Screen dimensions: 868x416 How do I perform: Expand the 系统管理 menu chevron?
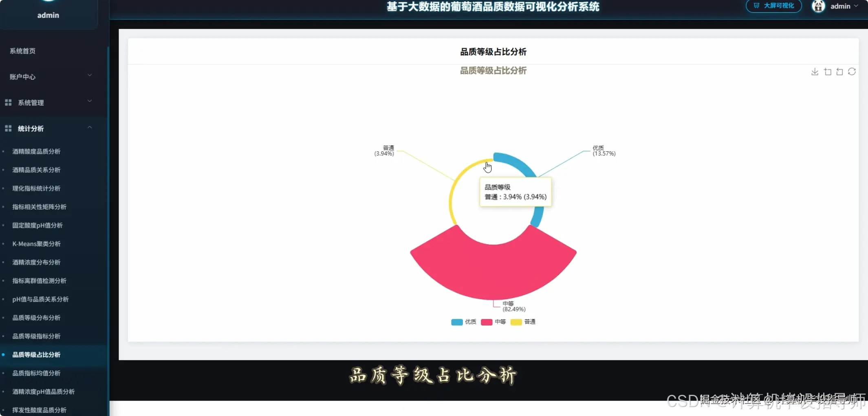(x=90, y=101)
